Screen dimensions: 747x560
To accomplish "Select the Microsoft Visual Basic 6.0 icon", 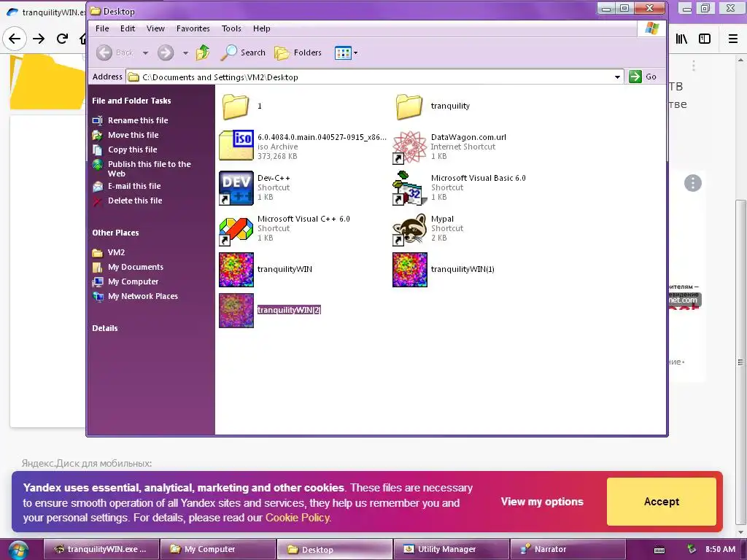I will (x=410, y=188).
